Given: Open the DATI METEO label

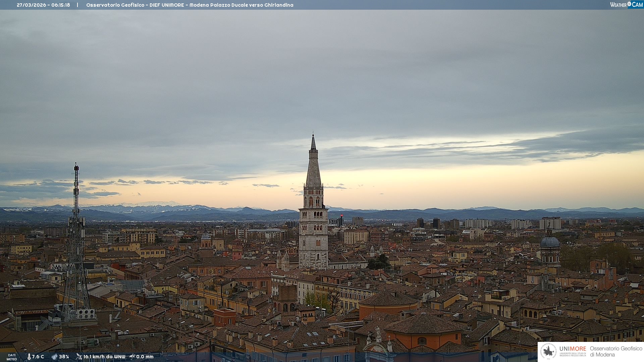Looking at the screenshot, I should (x=12, y=357).
